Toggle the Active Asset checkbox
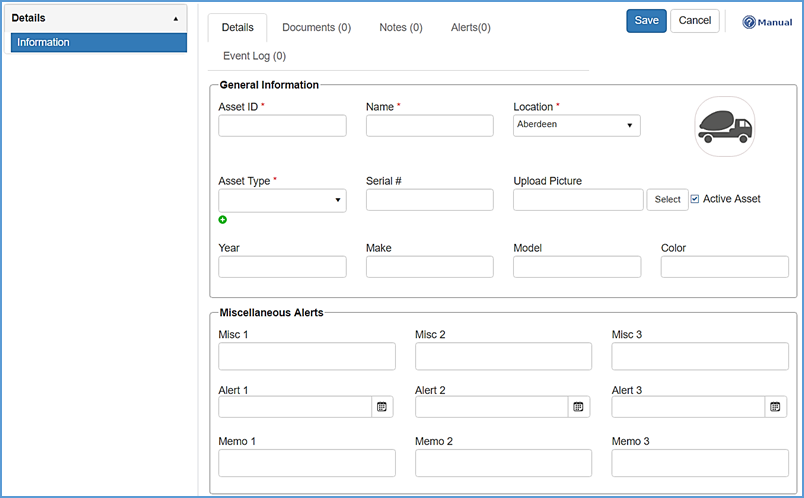The width and height of the screenshot is (804, 498). (x=695, y=199)
